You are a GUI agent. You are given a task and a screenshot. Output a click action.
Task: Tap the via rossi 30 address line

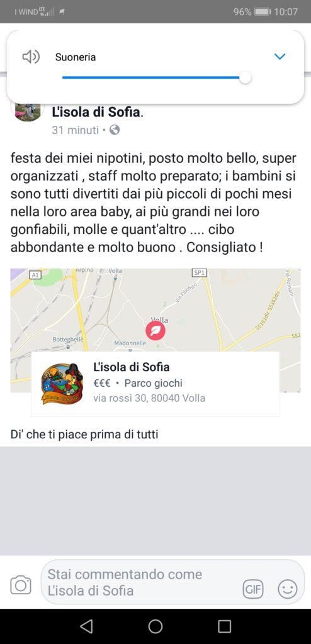149,398
